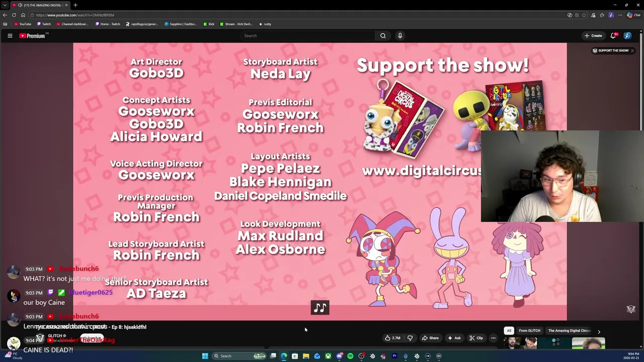644x362 pixels.
Task: Open File Explorer from the taskbar
Action: pyautogui.click(x=306, y=356)
